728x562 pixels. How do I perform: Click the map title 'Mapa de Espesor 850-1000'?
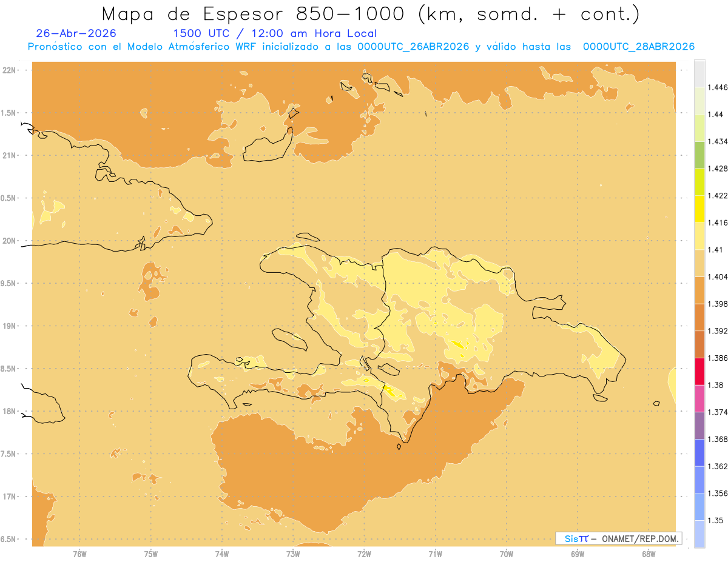tap(257, 14)
